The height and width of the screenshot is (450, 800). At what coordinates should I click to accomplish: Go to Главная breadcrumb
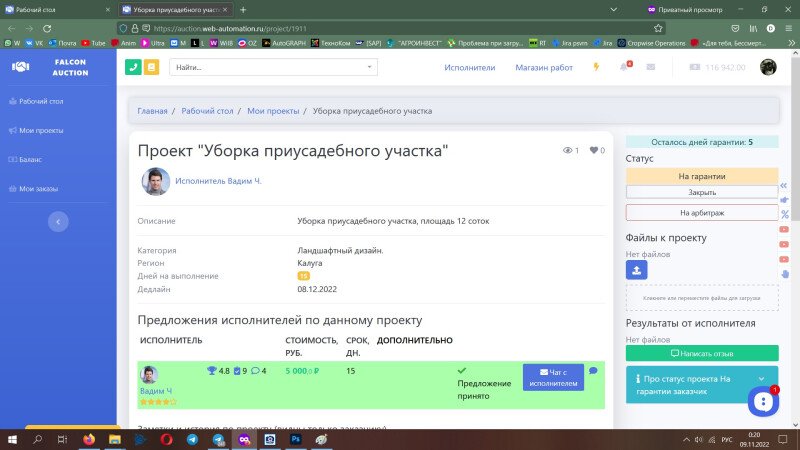(x=152, y=111)
